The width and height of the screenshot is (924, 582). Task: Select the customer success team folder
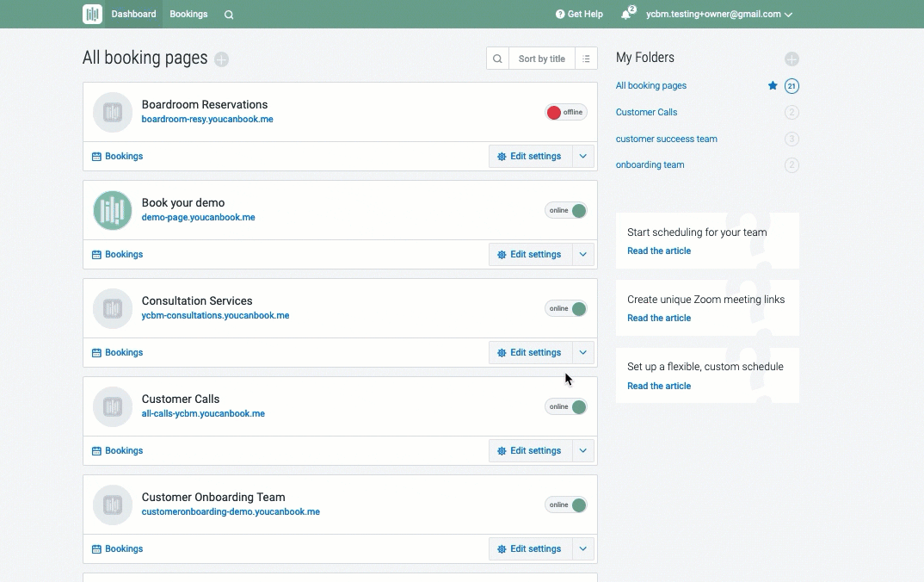click(x=667, y=139)
